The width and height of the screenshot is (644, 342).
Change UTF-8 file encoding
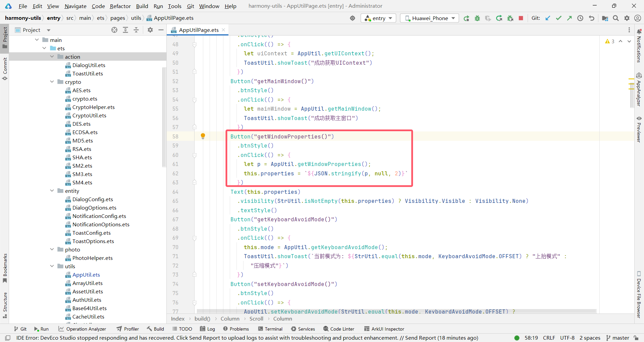567,338
